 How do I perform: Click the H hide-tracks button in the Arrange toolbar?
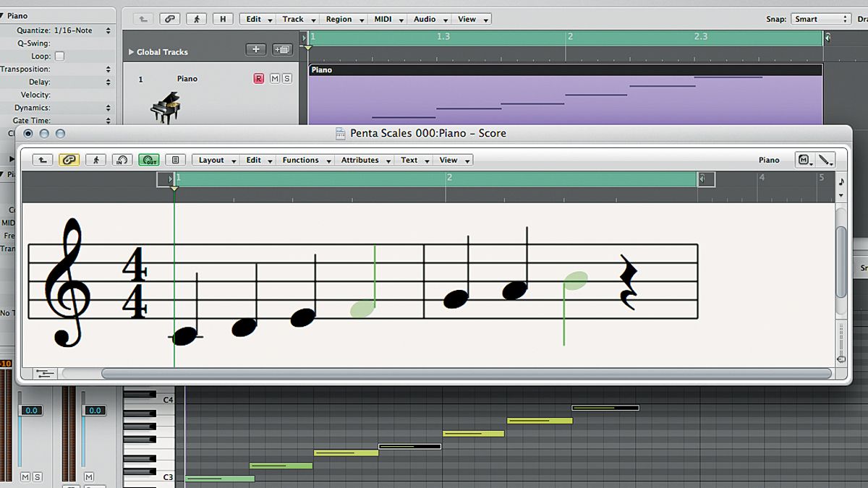point(223,19)
